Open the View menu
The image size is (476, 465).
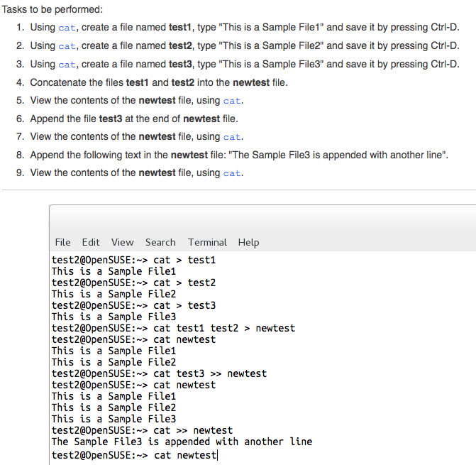(122, 242)
